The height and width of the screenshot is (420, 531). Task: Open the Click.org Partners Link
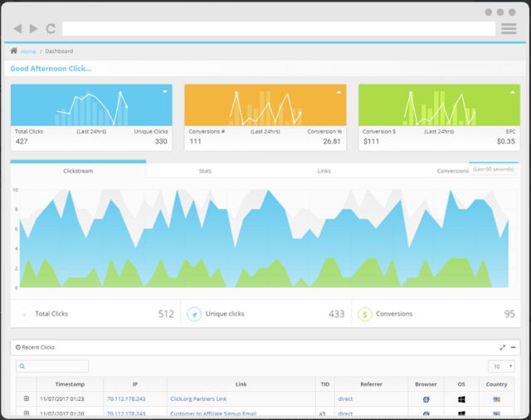pyautogui.click(x=198, y=398)
